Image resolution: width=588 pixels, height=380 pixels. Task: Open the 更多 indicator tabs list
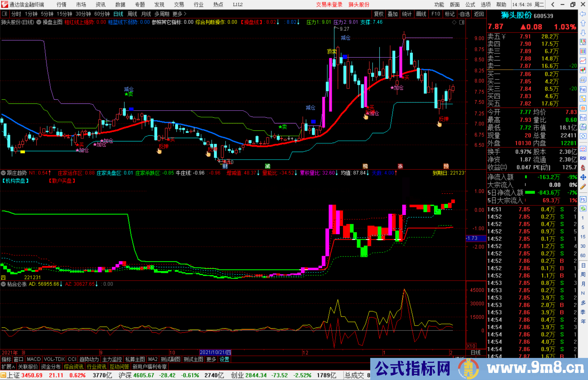coord(211,360)
